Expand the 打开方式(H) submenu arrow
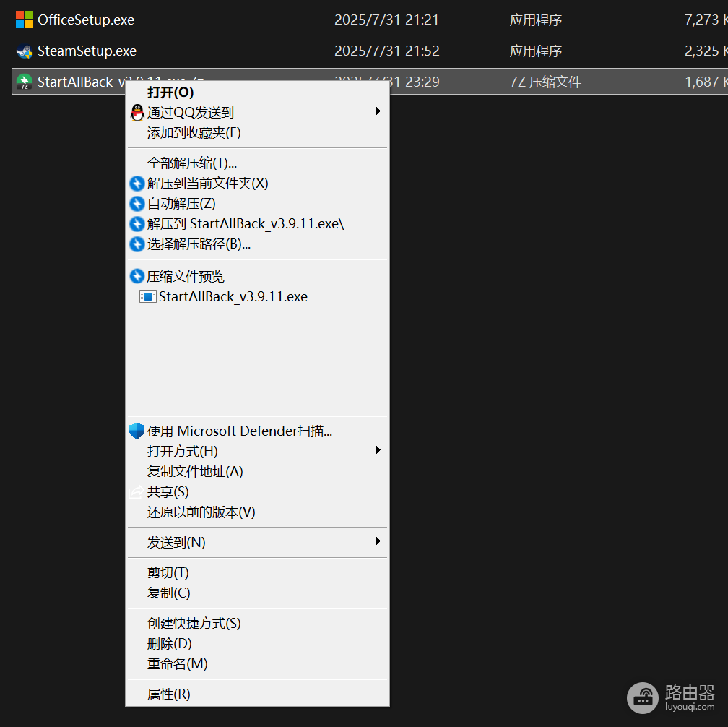Image resolution: width=728 pixels, height=727 pixels. click(x=378, y=449)
